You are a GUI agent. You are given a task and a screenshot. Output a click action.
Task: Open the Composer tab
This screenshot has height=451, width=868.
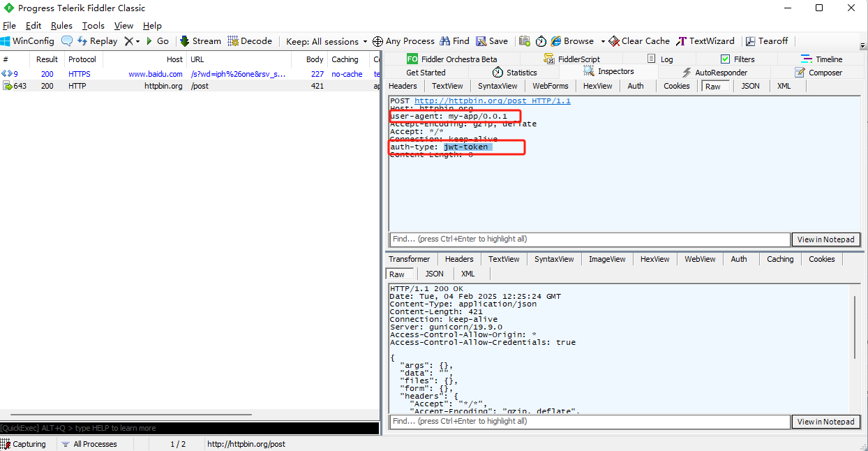[818, 73]
